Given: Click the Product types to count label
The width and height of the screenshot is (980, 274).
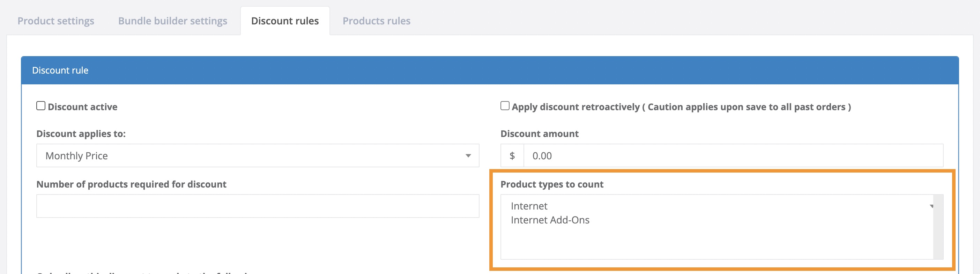Looking at the screenshot, I should [552, 184].
